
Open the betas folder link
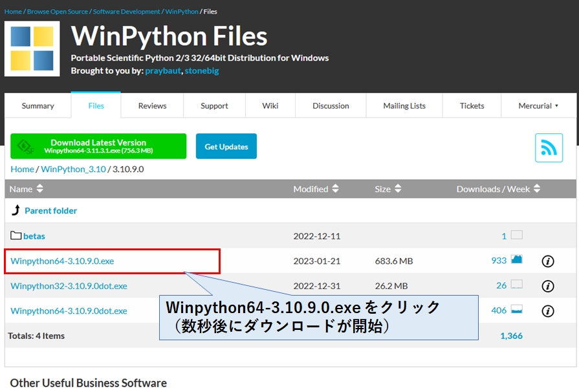coord(34,236)
